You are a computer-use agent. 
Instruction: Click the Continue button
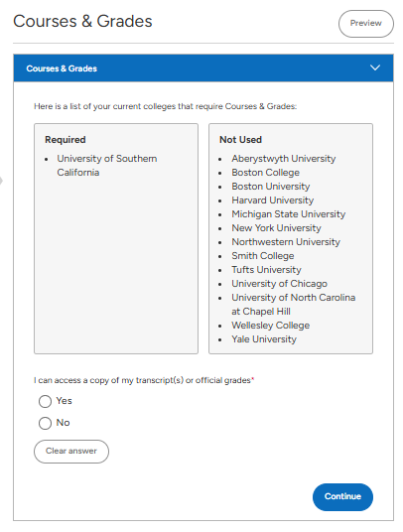pos(342,496)
